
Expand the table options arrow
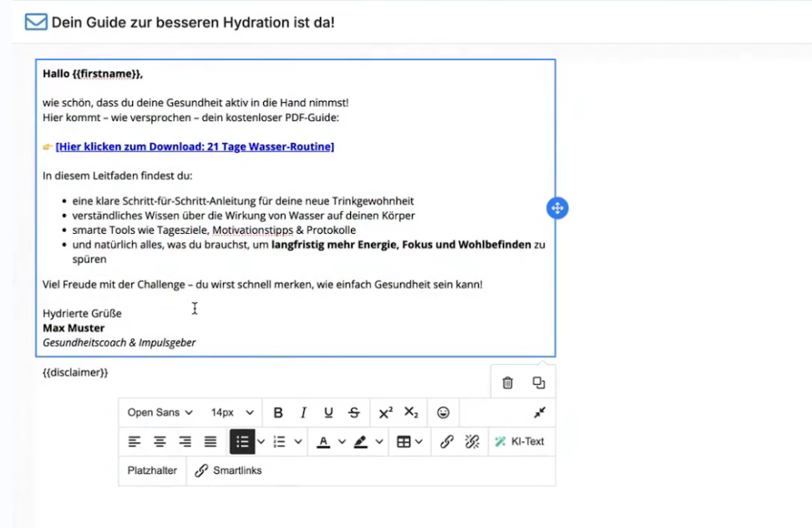(419, 442)
